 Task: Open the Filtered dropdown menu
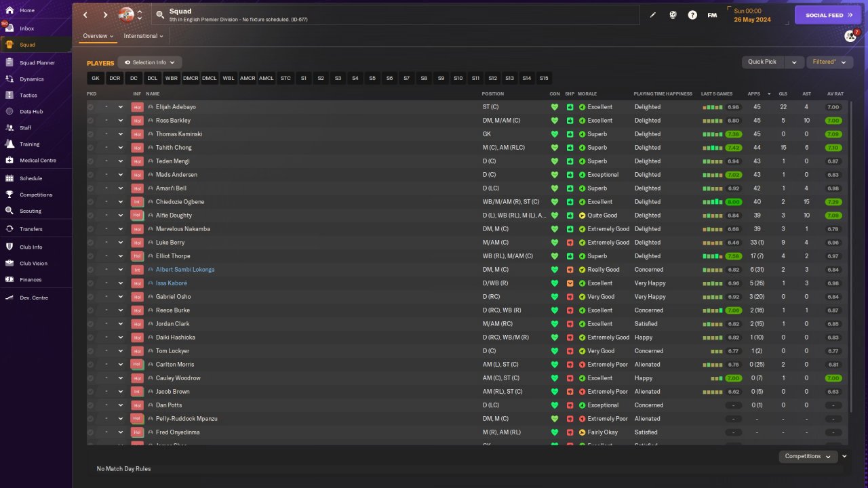(x=829, y=62)
